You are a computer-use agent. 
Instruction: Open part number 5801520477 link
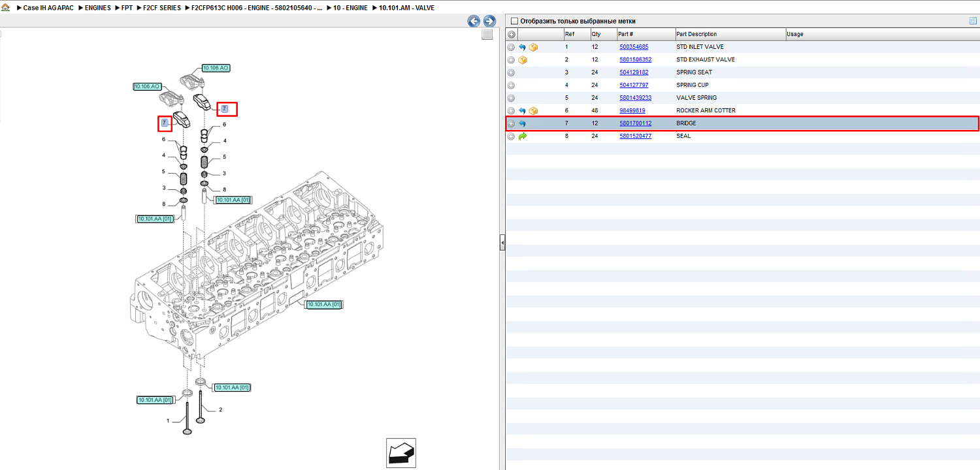click(x=636, y=136)
